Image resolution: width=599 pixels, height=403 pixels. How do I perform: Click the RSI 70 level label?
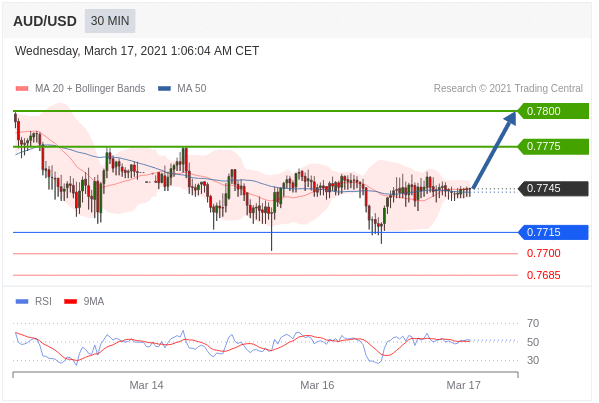click(533, 324)
